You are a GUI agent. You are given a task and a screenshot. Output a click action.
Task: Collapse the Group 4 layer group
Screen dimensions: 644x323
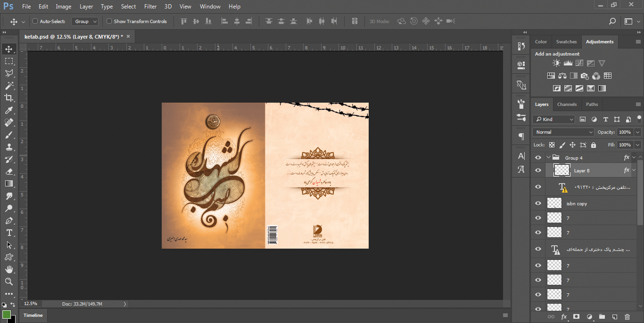(x=548, y=158)
